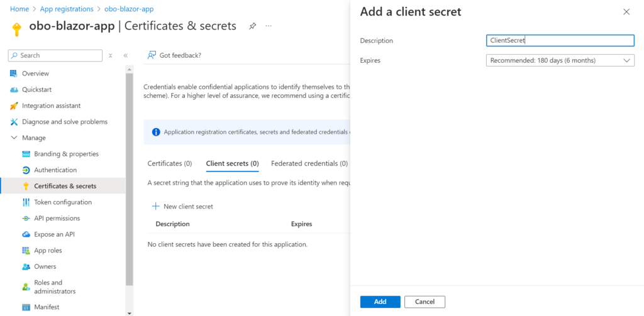Click the Description column header

coord(172,224)
